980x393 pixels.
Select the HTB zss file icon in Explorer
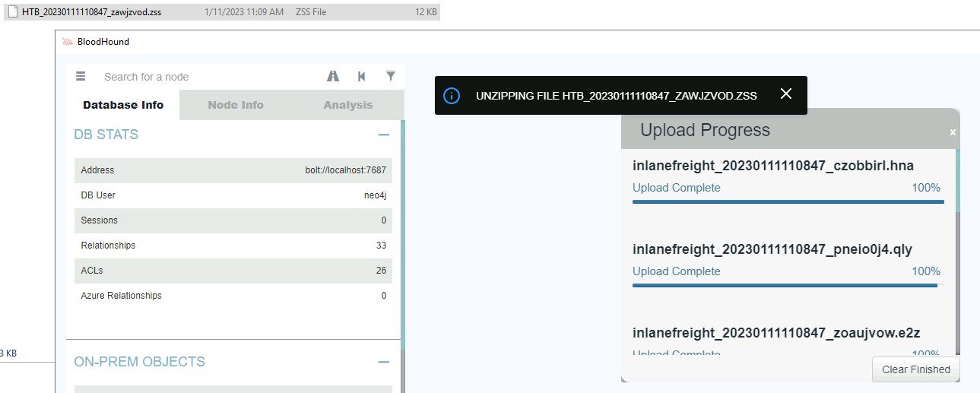click(12, 12)
